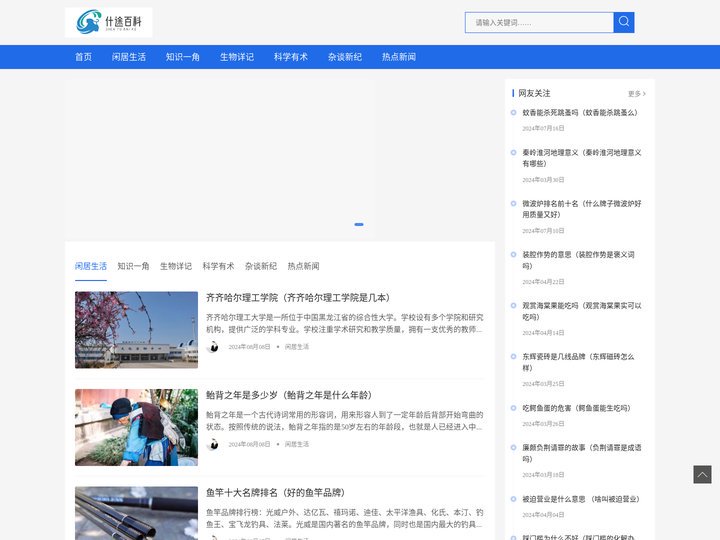Screen dimensions: 720x540
Task: Click the back-to-top arrow button
Action: 702,474
